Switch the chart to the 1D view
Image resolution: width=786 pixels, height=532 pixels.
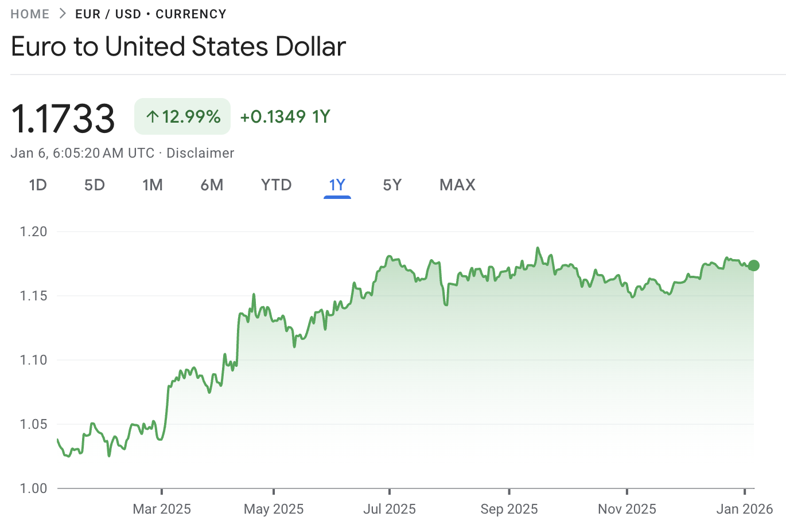(38, 185)
